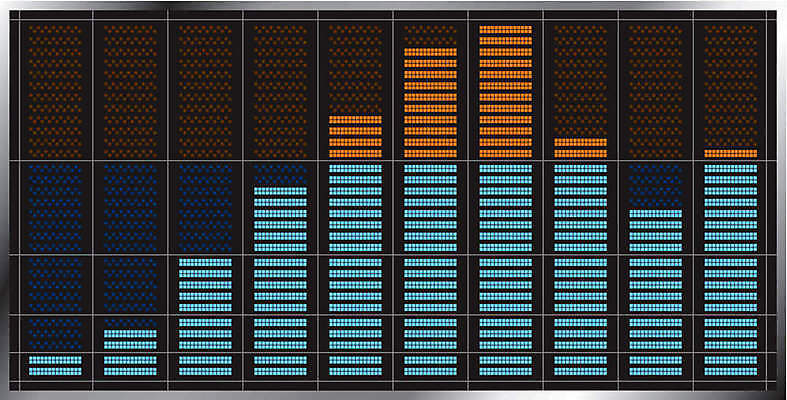The height and width of the screenshot is (400, 787).
Task: Click dim blue dotted area atop first column's blue zone
Action: click(55, 208)
